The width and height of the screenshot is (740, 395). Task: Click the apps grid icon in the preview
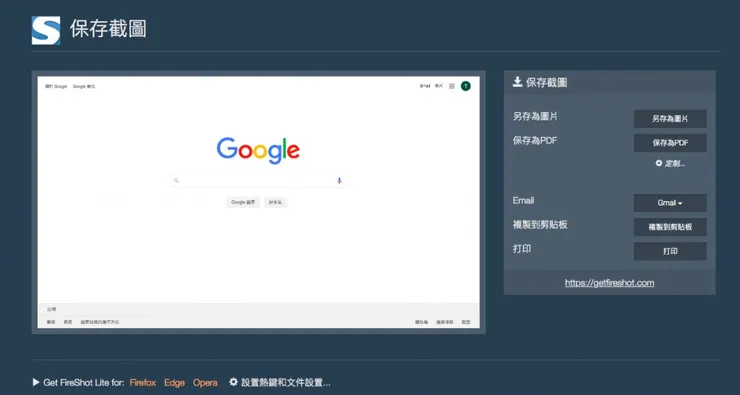452,86
